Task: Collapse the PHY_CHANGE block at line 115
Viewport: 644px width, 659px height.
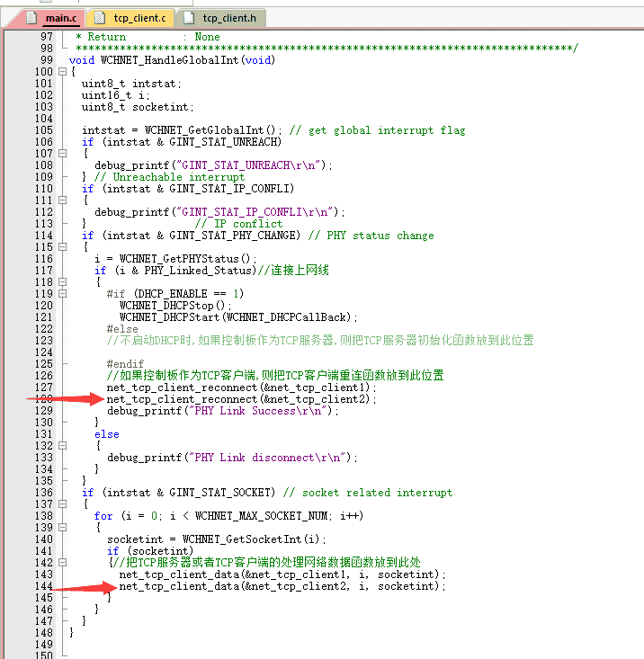Action: [x=62, y=247]
